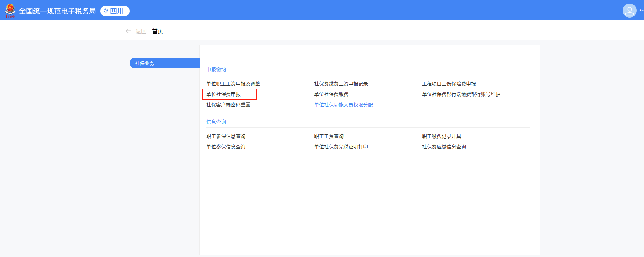Open 社保费缴费工资申报记录

[341, 84]
